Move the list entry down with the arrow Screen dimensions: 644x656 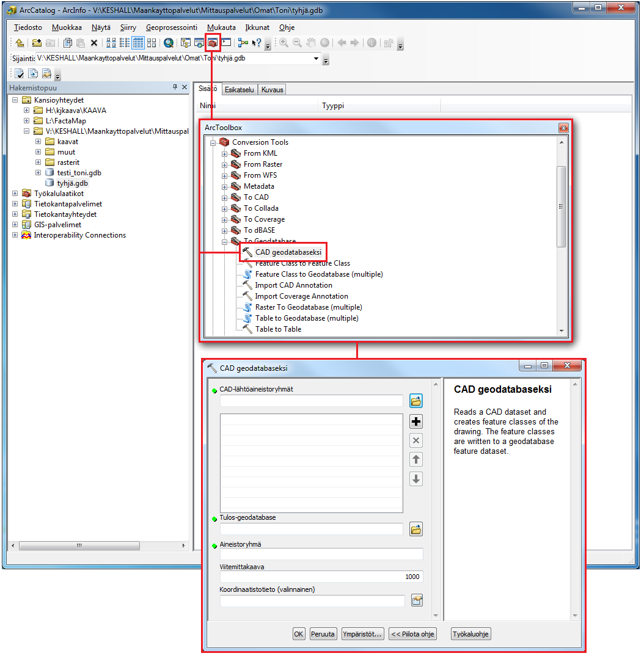[x=416, y=479]
